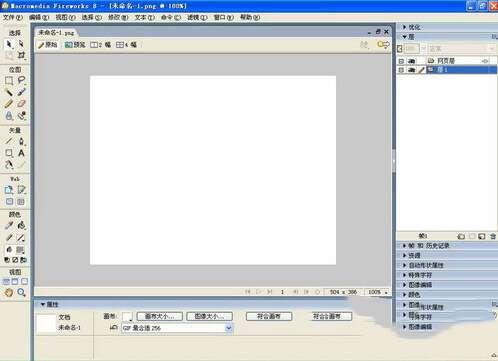Click the fill color swatch in toolbar
498x361 pixels.
point(21,250)
